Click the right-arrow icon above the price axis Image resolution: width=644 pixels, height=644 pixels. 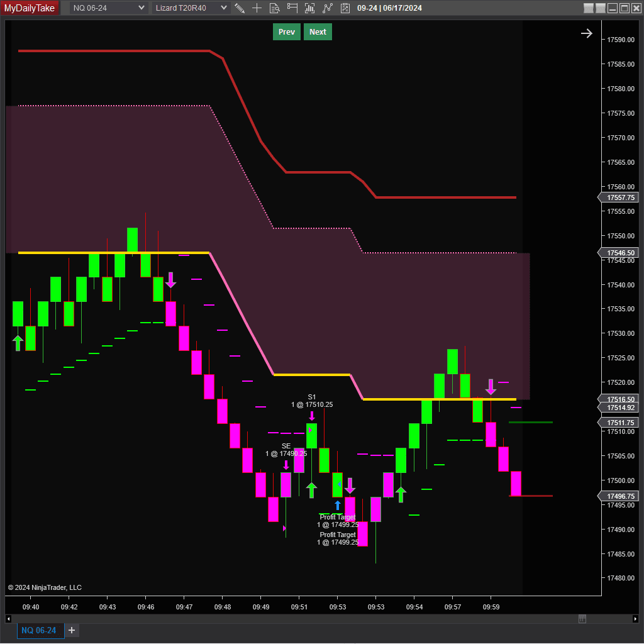587,33
